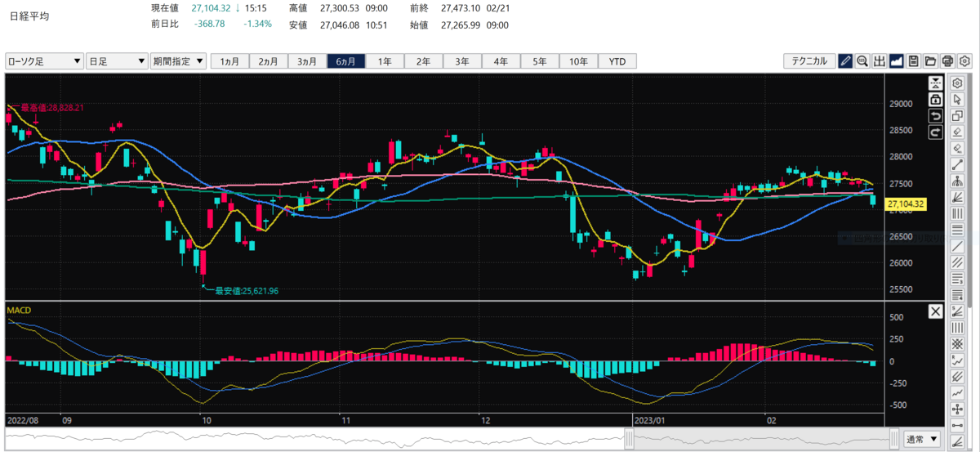Viewport: 980px width, 452px height.
Task: Open the 期間指定 dropdown
Action: coord(178,61)
